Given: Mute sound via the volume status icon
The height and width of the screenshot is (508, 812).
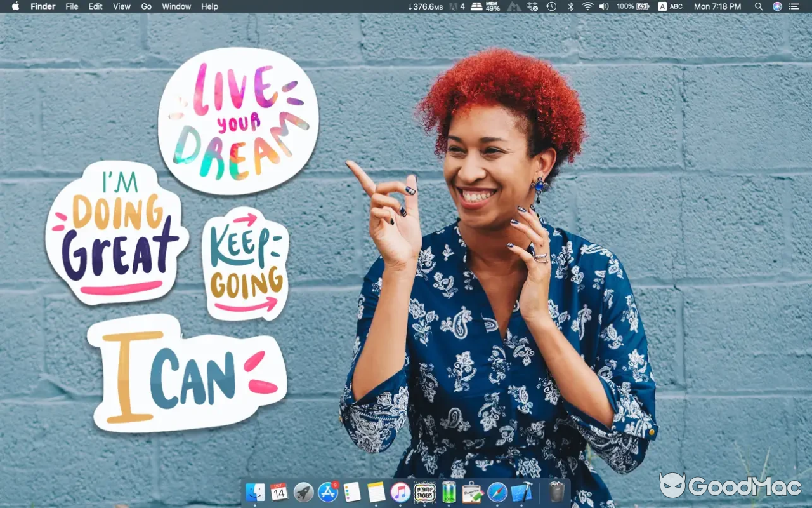Looking at the screenshot, I should (603, 6).
